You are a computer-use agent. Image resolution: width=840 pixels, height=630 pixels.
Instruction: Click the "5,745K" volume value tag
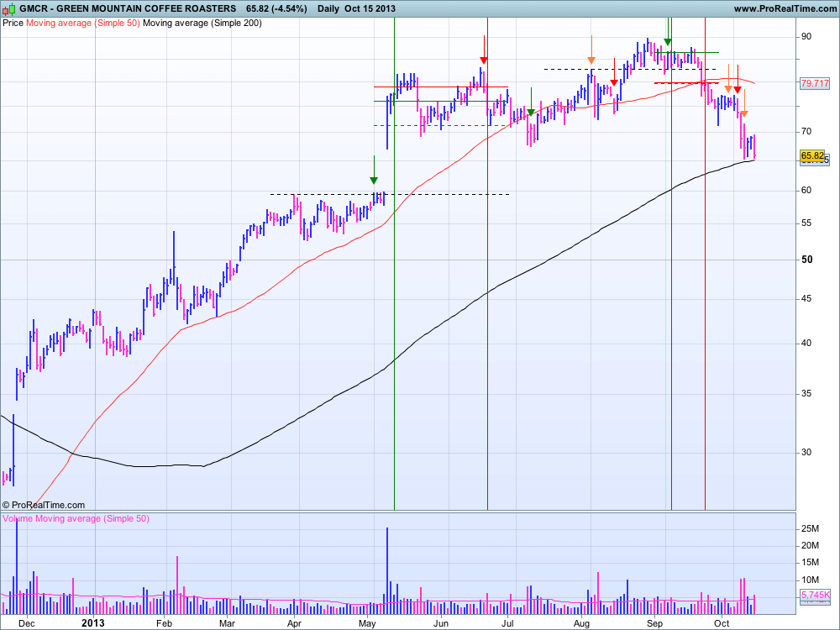tap(815, 595)
